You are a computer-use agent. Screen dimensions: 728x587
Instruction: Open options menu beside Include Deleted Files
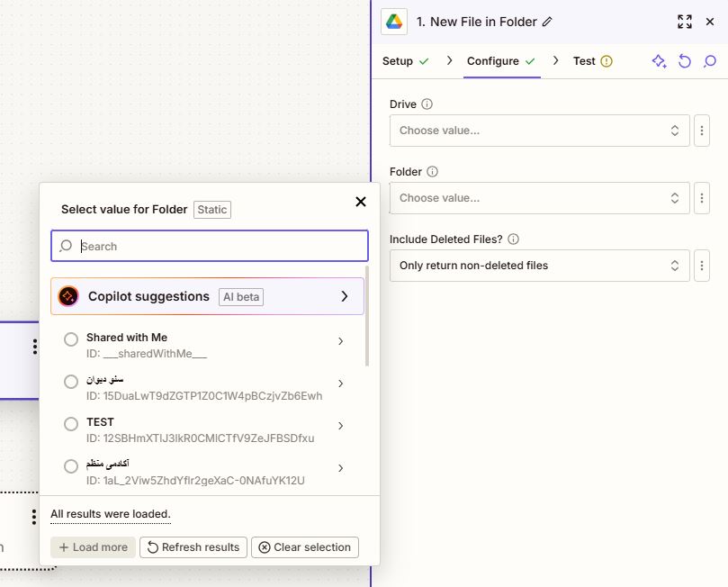click(x=702, y=266)
